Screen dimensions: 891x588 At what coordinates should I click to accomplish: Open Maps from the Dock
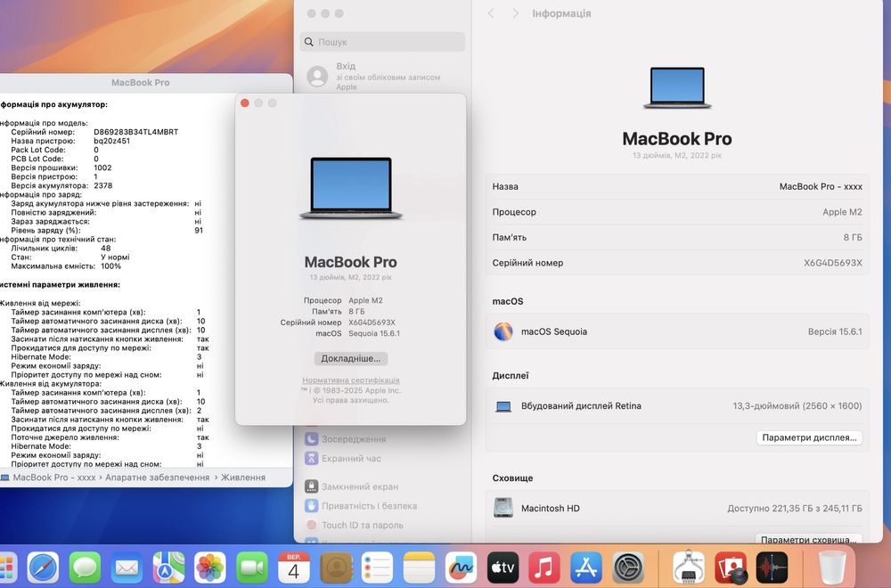(168, 567)
